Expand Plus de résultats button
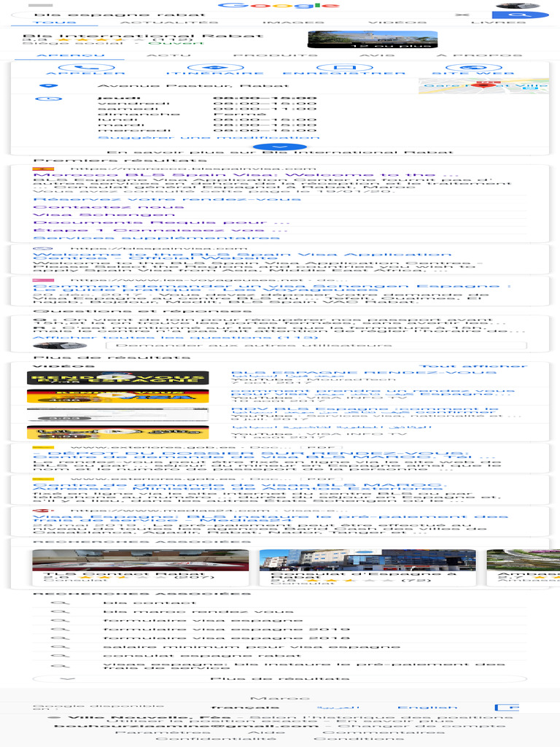 [x=279, y=678]
